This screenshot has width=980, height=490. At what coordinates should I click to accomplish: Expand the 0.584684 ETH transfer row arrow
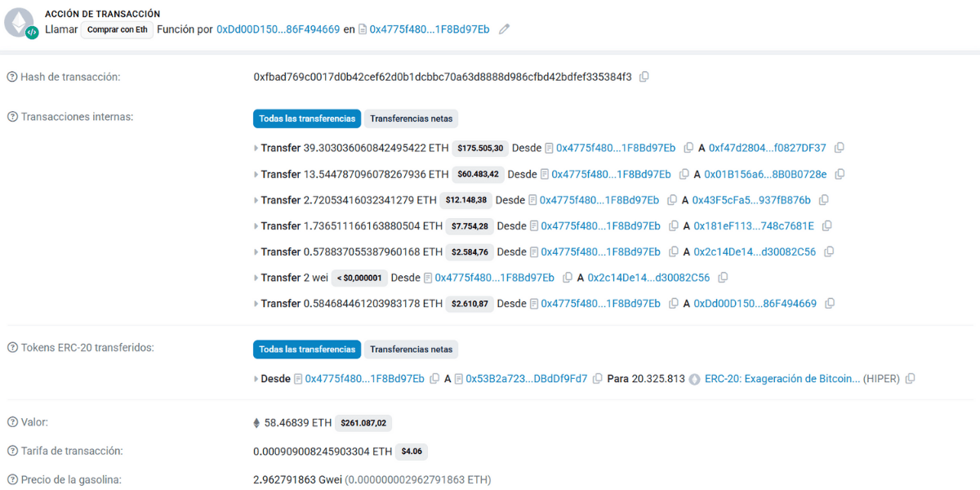point(256,304)
